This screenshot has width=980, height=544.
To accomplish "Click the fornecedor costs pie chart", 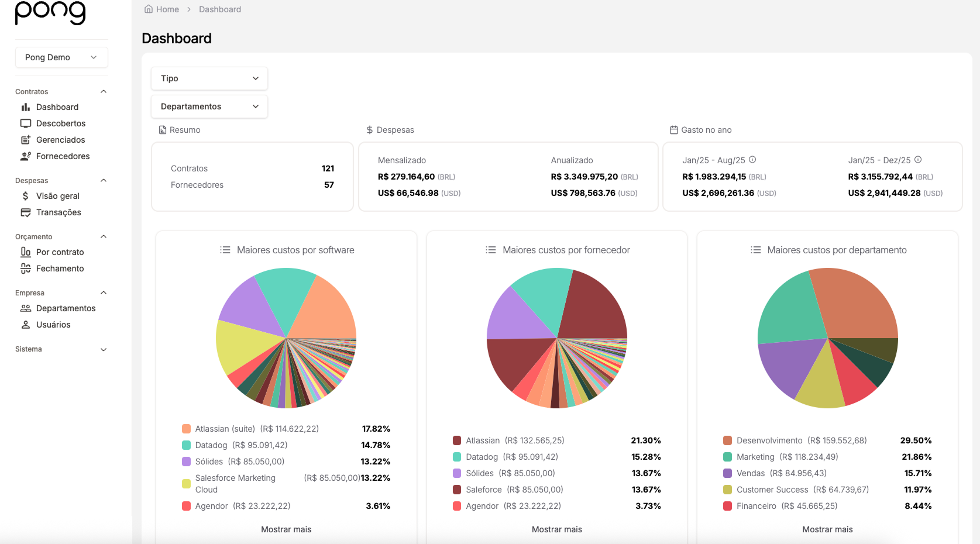I will 557,338.
